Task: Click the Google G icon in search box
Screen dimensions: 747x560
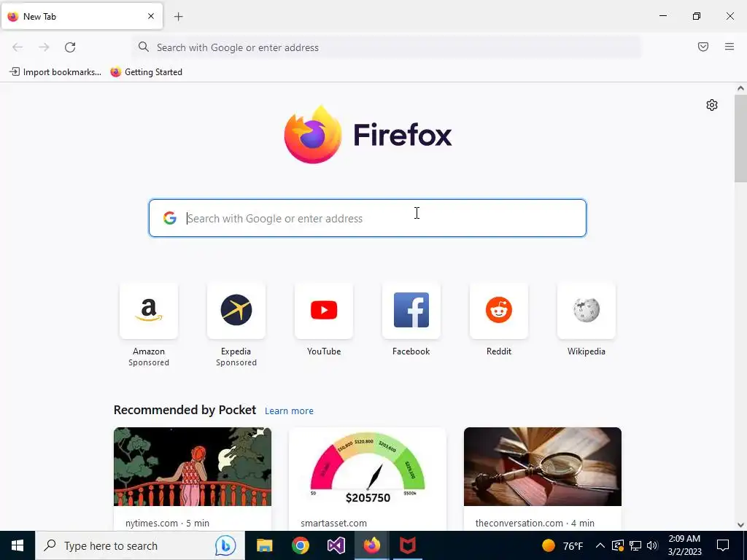Action: (x=169, y=218)
